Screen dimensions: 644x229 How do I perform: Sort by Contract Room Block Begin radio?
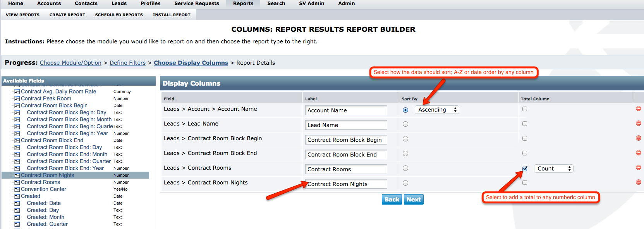coord(405,139)
